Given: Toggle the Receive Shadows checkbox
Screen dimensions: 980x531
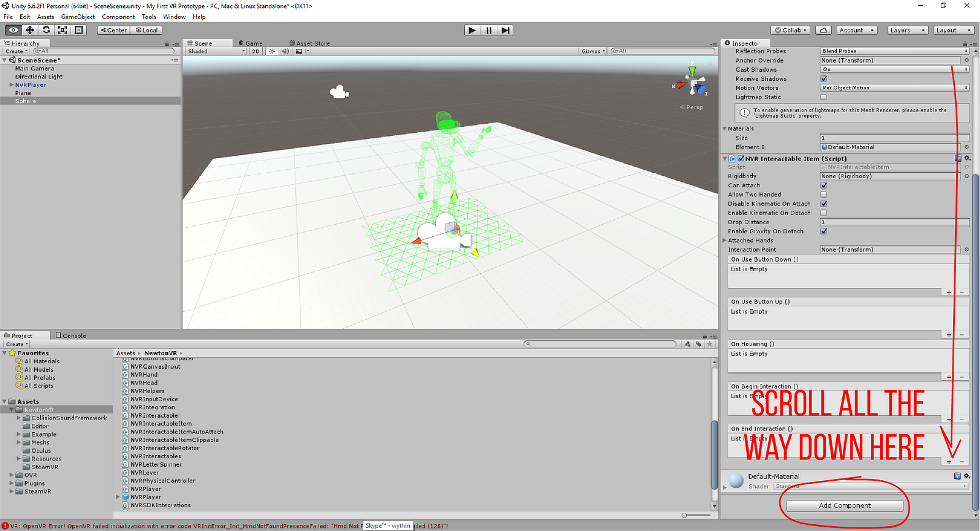Looking at the screenshot, I should point(824,79).
